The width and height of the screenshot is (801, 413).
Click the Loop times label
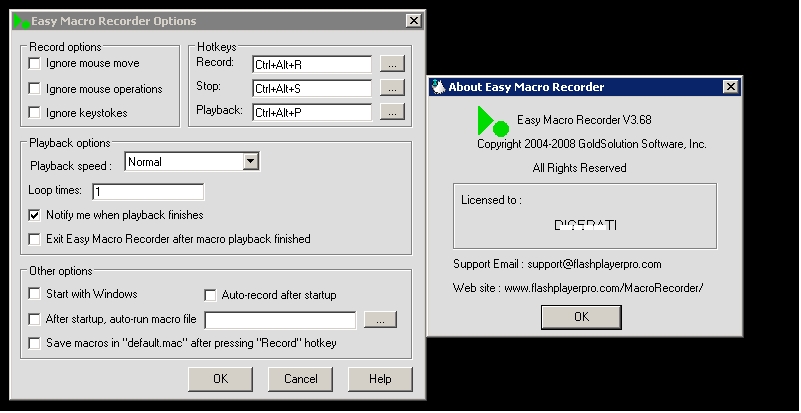tap(55, 190)
